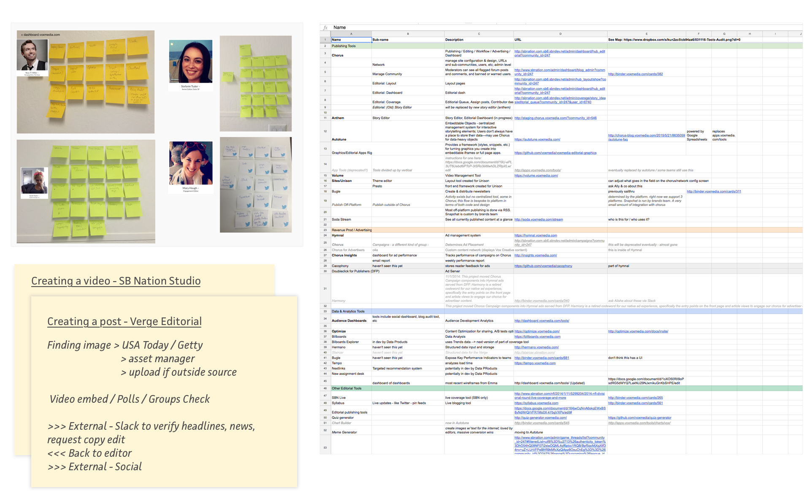Select the 'Publishing Tools' section cell

(351, 46)
